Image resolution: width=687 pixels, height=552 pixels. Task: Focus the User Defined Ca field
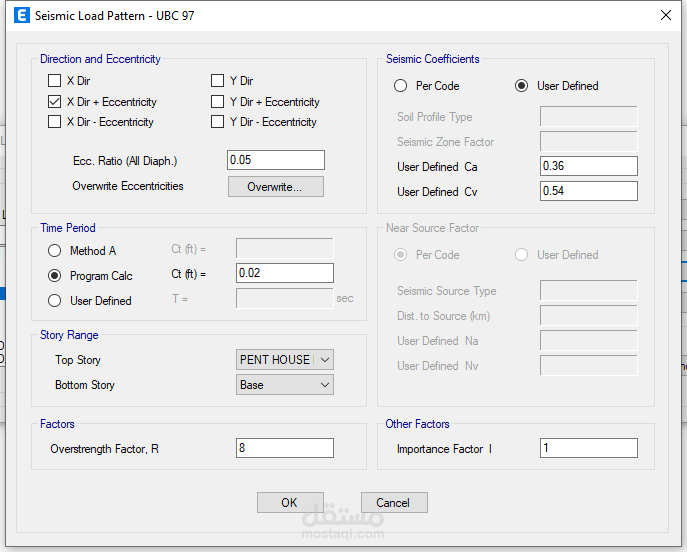(588, 166)
